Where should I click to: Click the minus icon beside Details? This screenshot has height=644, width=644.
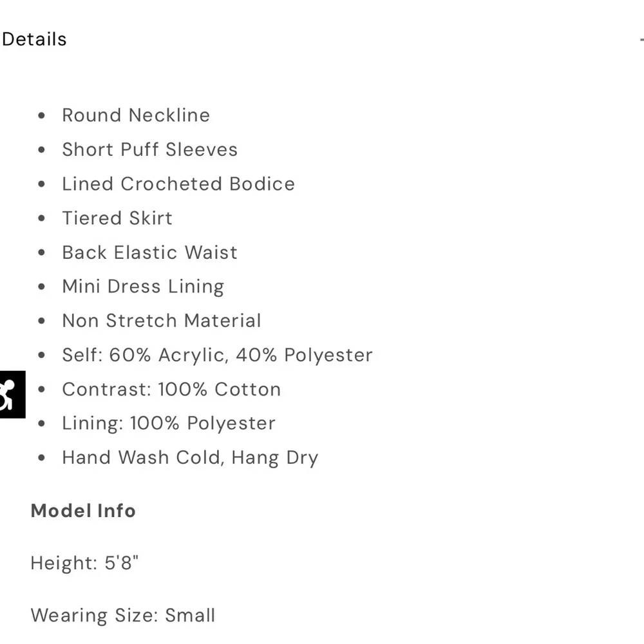pos(641,39)
